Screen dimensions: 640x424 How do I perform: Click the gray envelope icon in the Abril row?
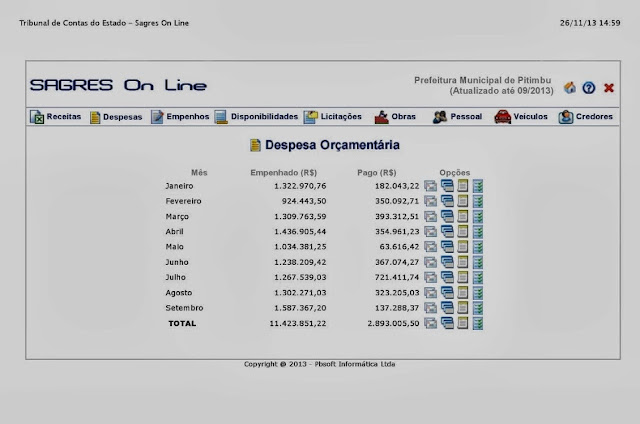click(431, 232)
